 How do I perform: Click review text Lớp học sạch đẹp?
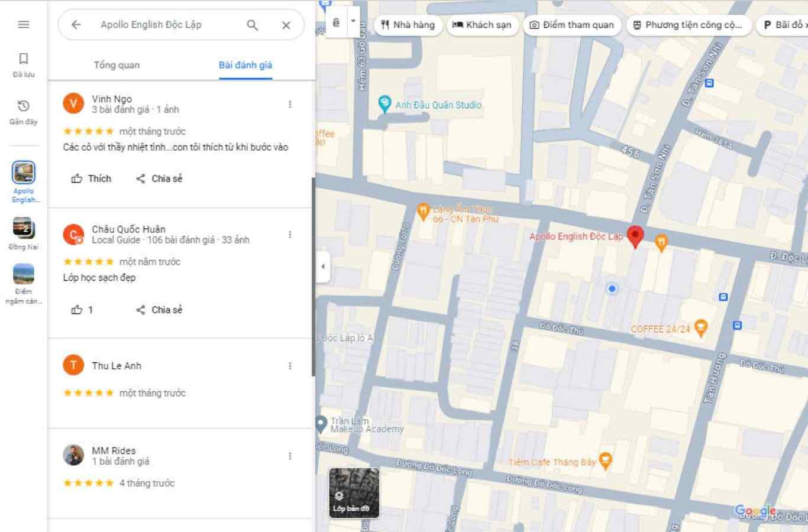99,278
